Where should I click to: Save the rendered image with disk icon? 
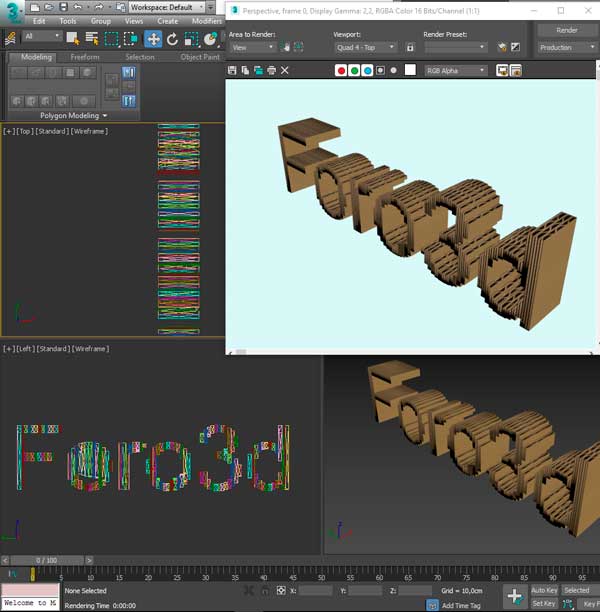[x=232, y=70]
